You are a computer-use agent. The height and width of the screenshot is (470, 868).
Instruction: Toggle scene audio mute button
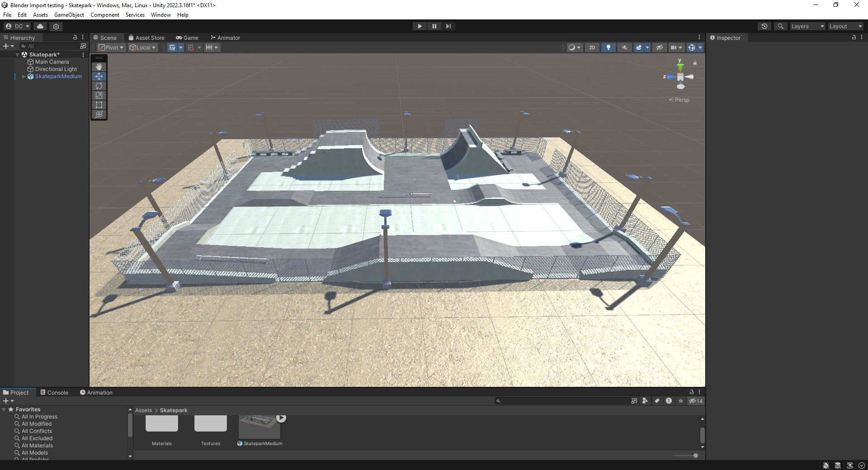[625, 47]
